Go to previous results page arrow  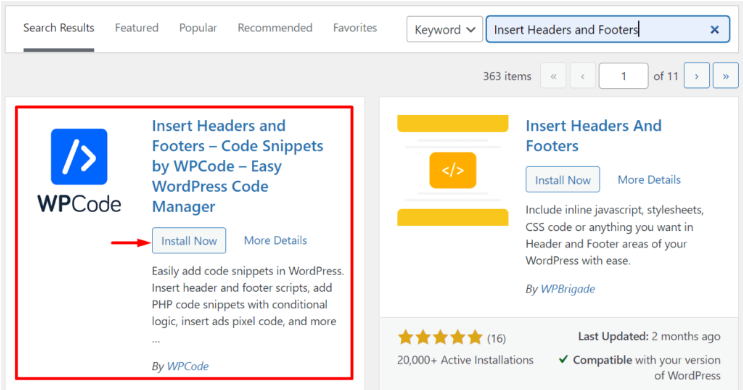point(582,76)
